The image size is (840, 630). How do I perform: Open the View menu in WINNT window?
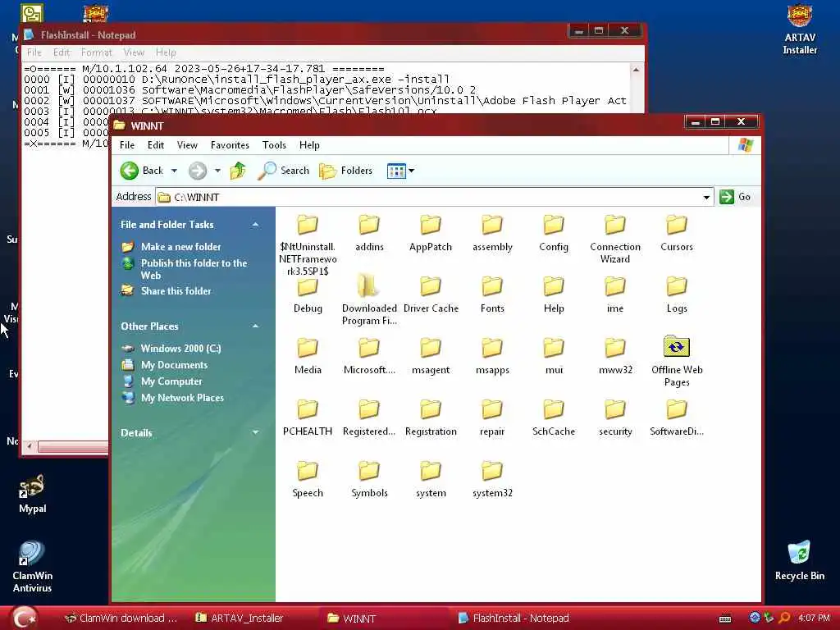187,145
